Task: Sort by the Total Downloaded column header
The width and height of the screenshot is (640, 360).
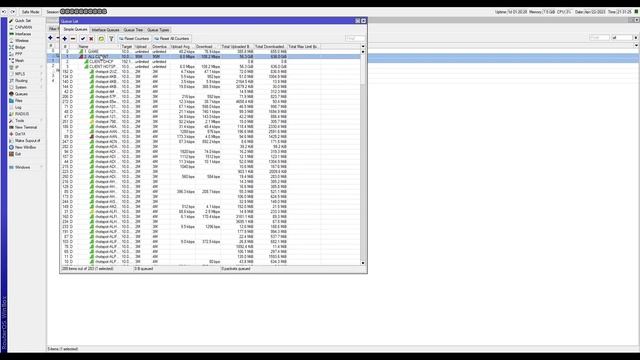Action: click(x=271, y=47)
